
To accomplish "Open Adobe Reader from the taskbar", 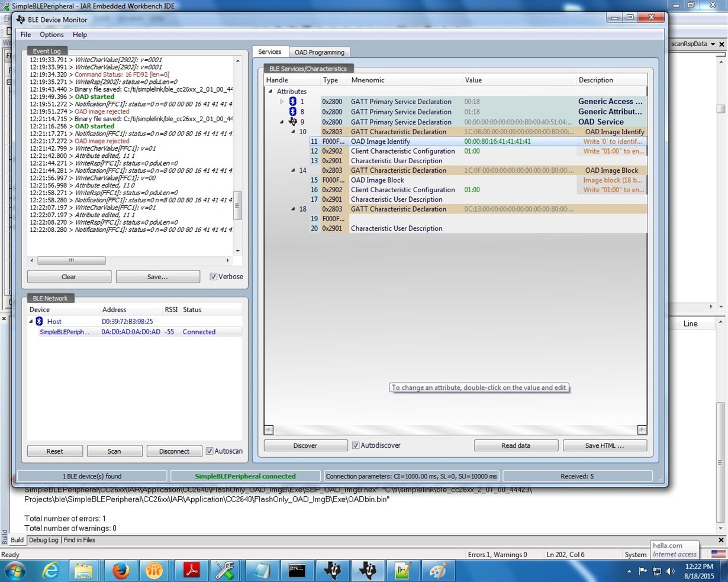I will tap(191, 571).
